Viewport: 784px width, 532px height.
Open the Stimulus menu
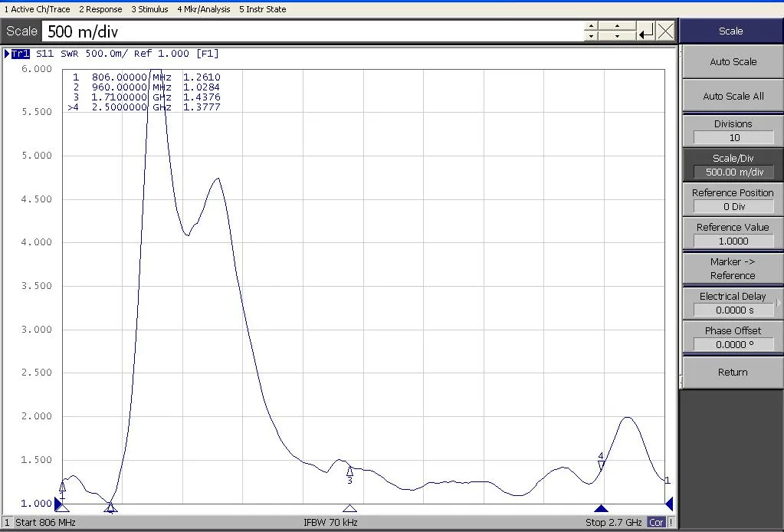(x=149, y=9)
